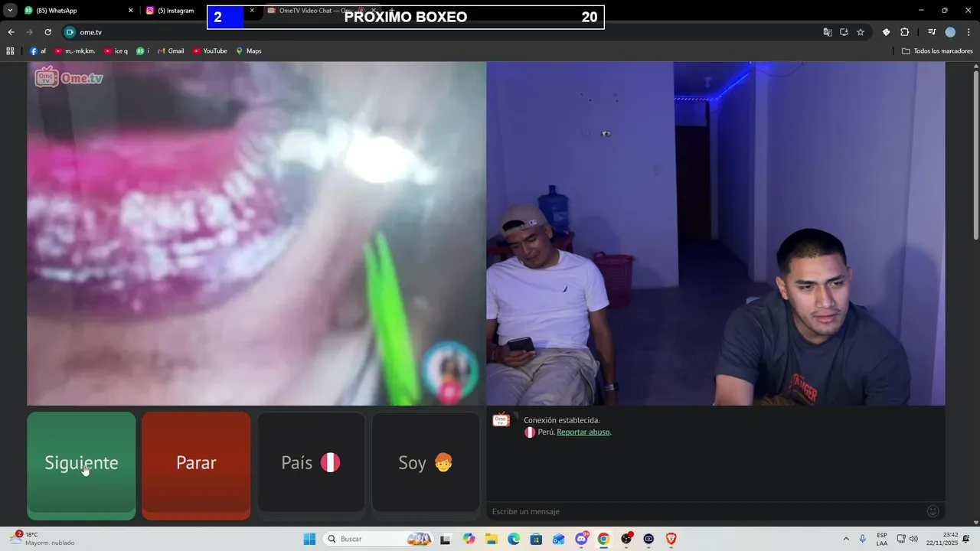980x551 pixels.
Task: Open the Facebook 'af' bookmark
Action: tap(38, 51)
